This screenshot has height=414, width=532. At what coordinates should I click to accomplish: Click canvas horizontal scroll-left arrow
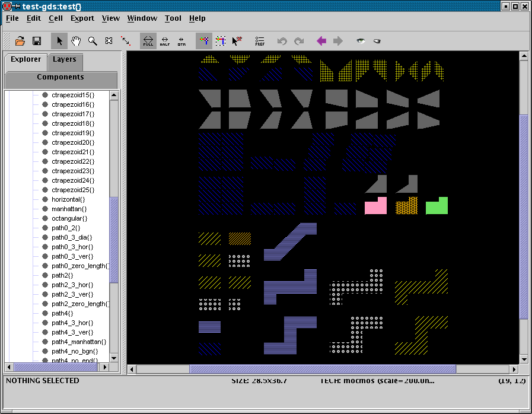132,369
